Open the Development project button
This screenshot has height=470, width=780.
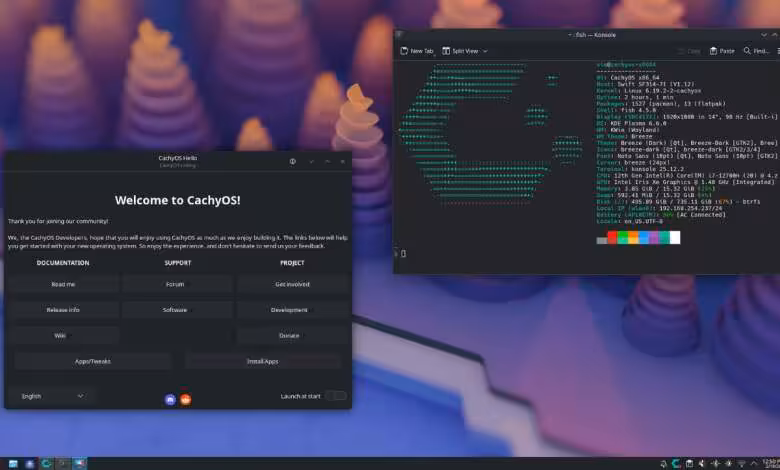[292, 309]
